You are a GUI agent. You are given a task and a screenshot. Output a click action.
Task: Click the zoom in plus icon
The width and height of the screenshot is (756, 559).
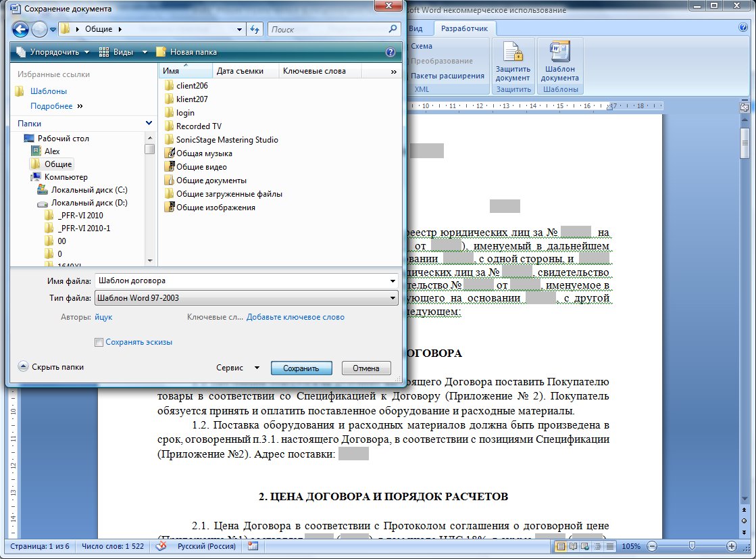pyautogui.click(x=732, y=545)
